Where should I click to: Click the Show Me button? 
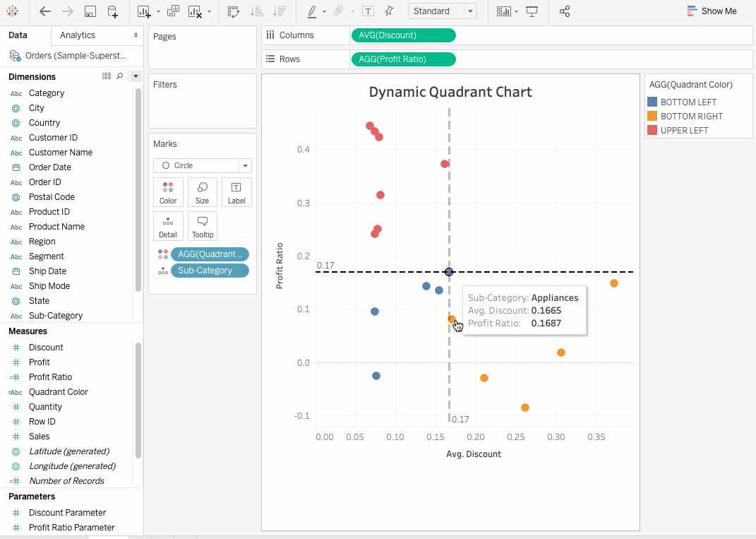click(x=712, y=11)
